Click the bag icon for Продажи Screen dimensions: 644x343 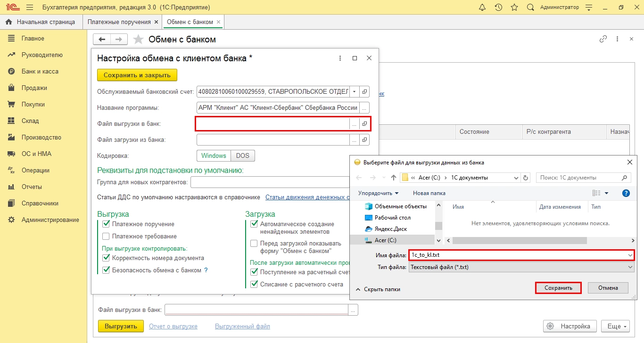[12, 88]
